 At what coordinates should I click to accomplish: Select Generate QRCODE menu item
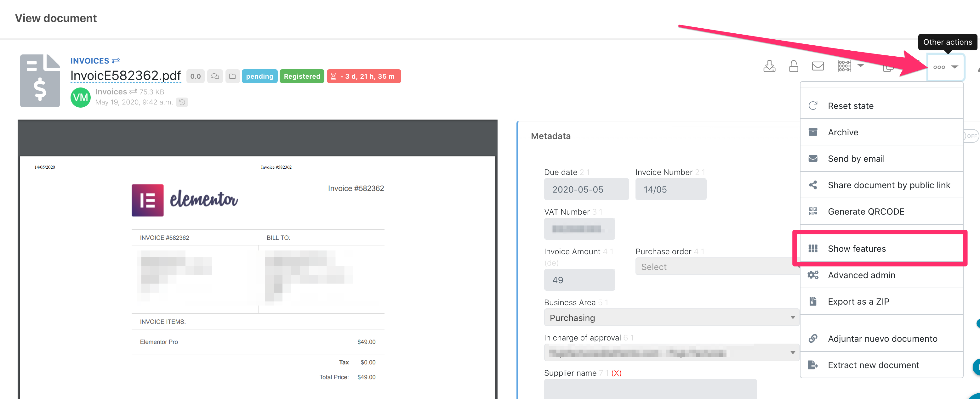coord(866,211)
